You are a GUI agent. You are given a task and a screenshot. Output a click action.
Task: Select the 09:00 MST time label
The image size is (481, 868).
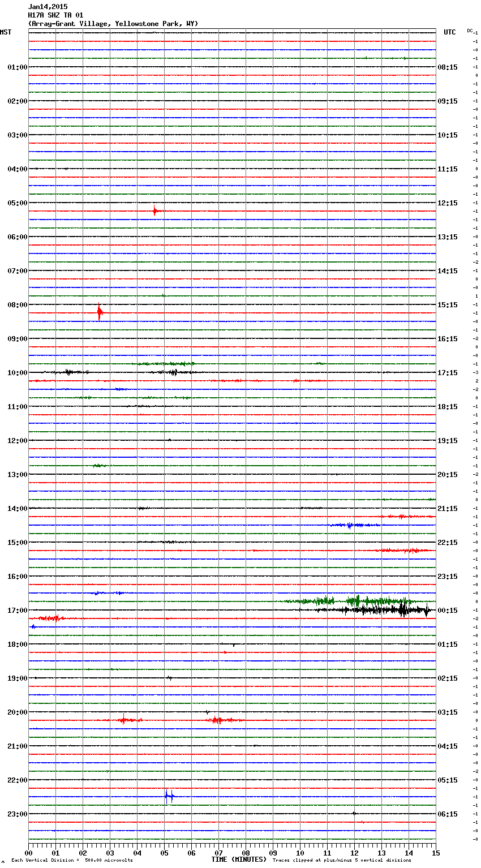tap(17, 339)
